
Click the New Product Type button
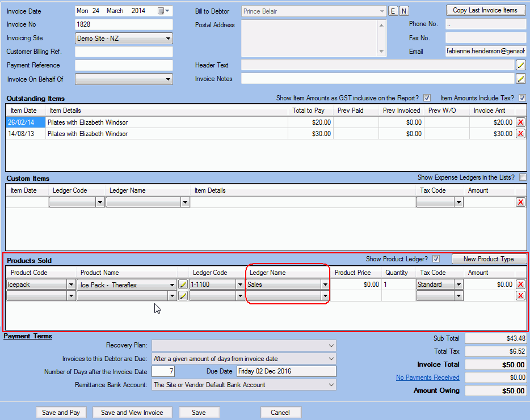point(489,259)
